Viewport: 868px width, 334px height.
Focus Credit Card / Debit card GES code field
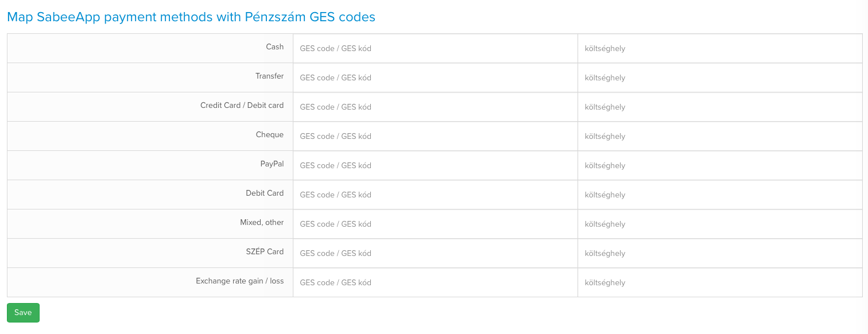(x=435, y=107)
